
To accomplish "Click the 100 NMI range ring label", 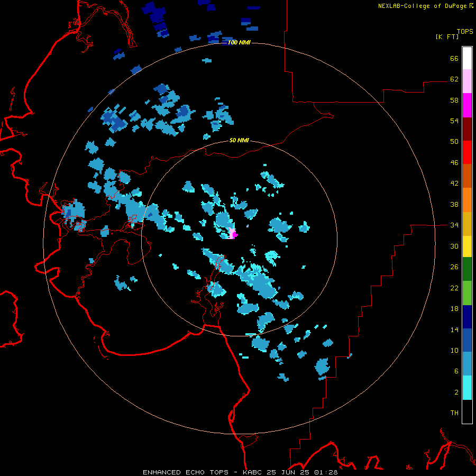I will (x=239, y=42).
